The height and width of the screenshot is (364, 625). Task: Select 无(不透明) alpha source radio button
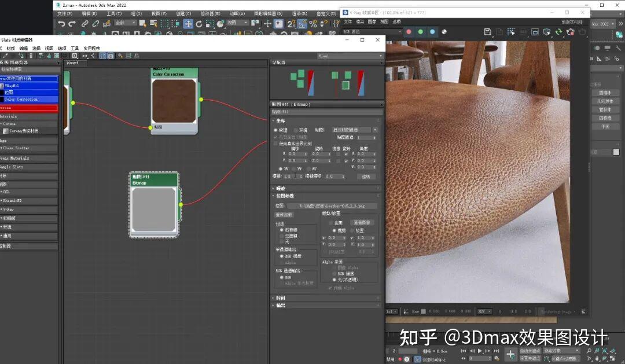pos(334,280)
